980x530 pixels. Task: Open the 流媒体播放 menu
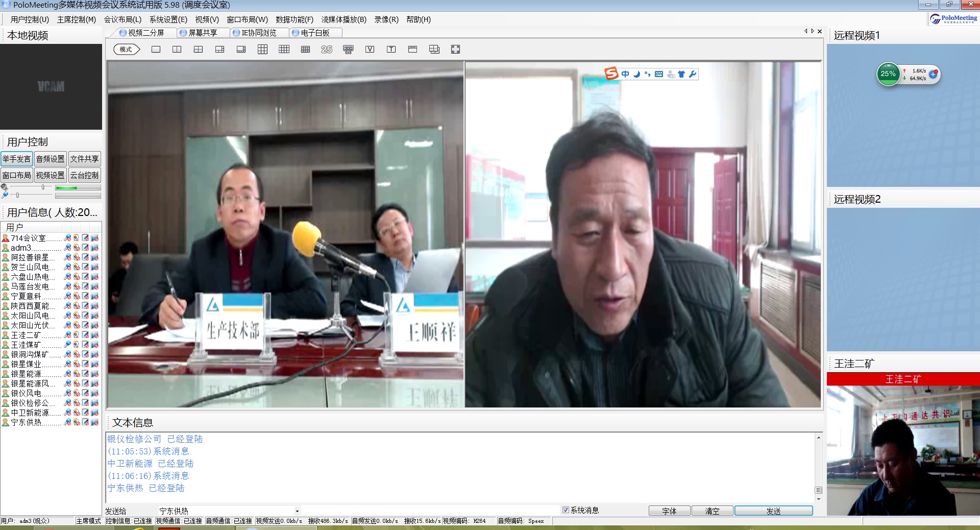pos(343,19)
